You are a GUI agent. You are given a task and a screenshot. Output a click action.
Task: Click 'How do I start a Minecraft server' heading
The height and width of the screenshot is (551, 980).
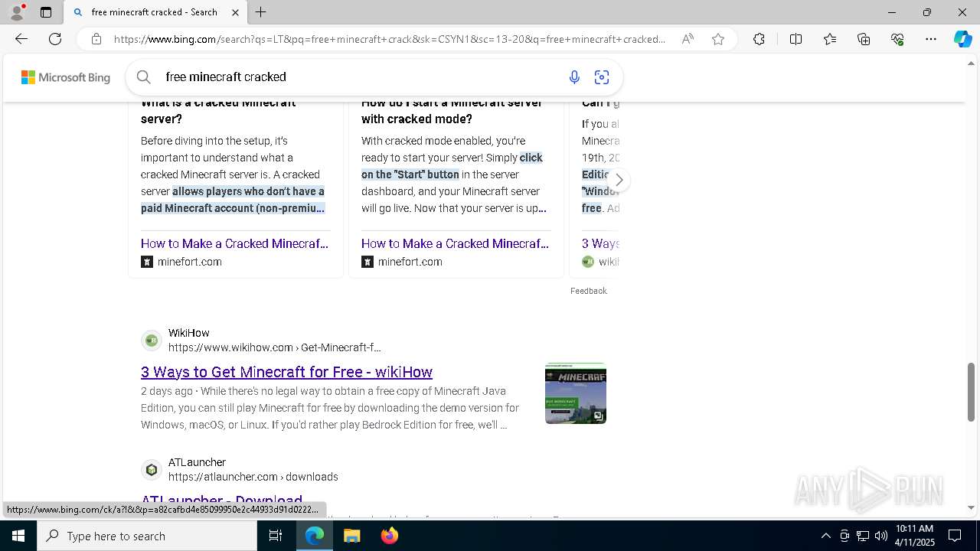452,111
